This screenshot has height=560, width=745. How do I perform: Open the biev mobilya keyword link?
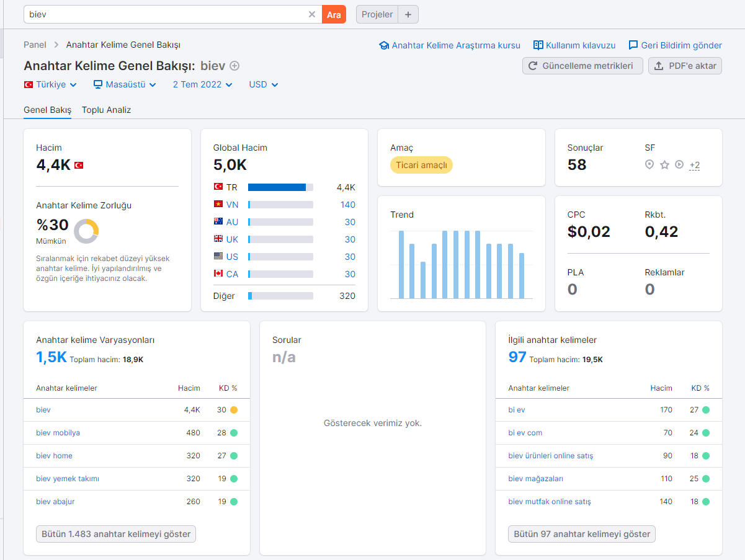[x=58, y=433]
